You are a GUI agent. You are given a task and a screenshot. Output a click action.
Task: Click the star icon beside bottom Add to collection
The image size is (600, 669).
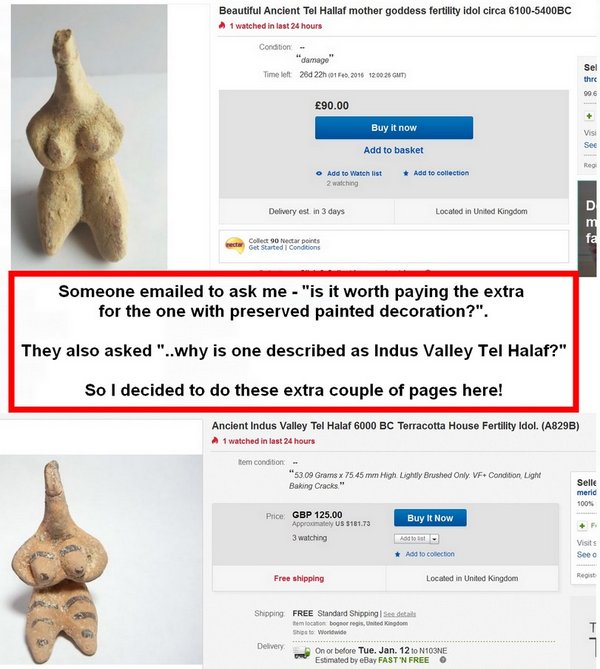pos(398,554)
